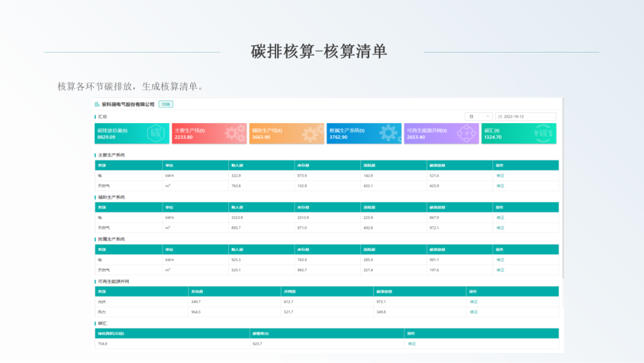Image resolution: width=644 pixels, height=363 pixels.
Task: Click 修正 in the row with 867.9
Action: 500,217
